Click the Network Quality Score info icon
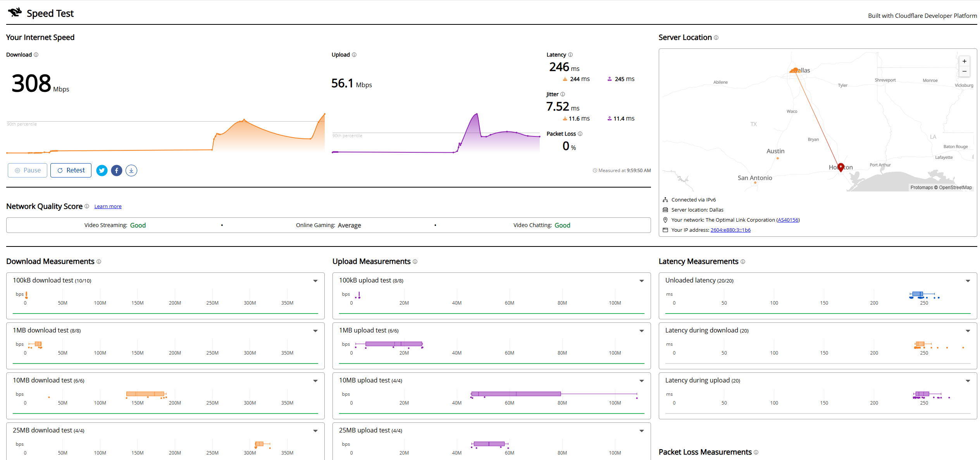This screenshot has width=980, height=460. click(87, 206)
